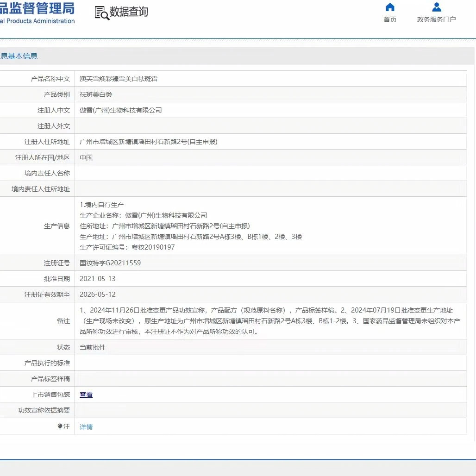
Task: Click the 中国 country value cell
Action: (86, 157)
